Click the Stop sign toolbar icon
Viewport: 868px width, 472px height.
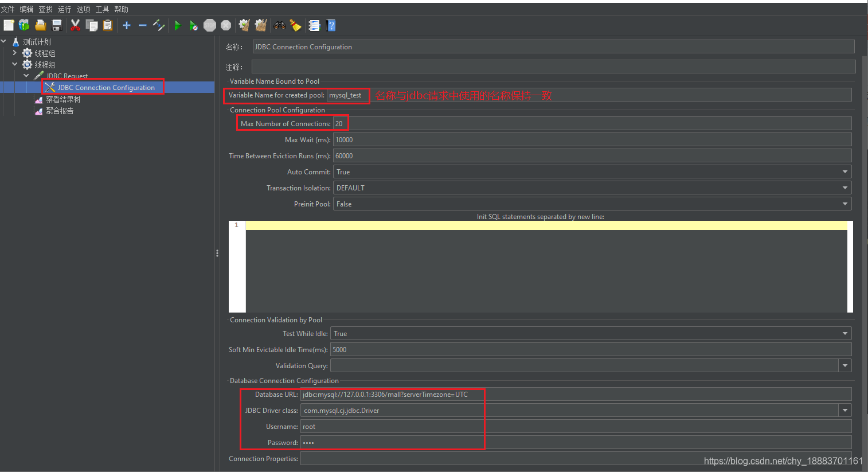pos(210,25)
